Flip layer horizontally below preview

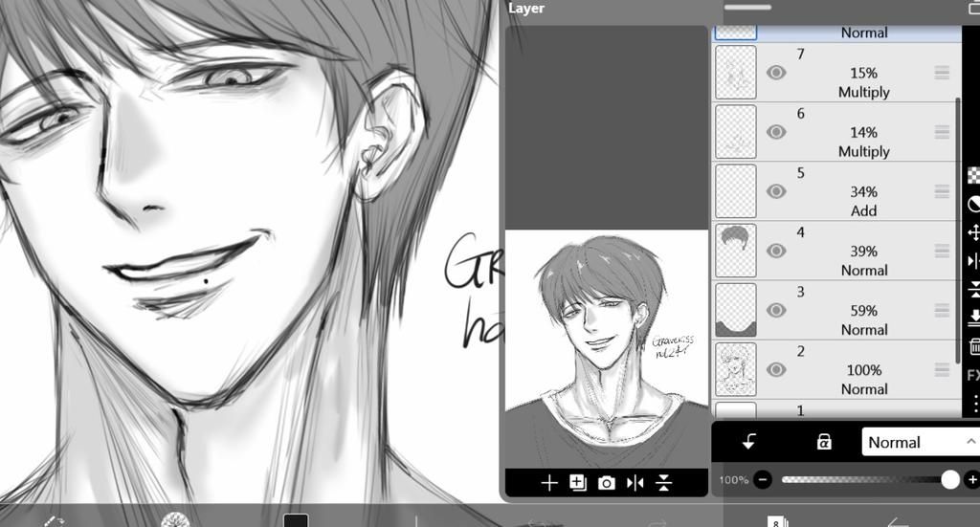(x=635, y=483)
